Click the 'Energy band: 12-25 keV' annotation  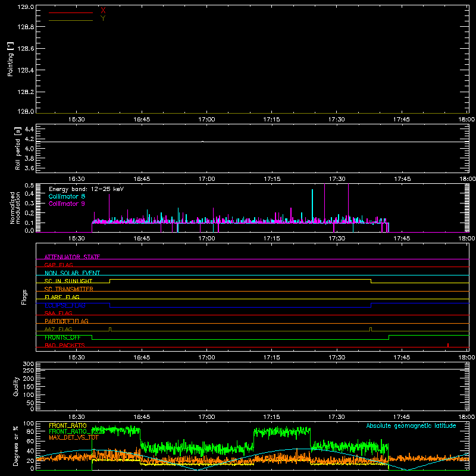coord(86,189)
